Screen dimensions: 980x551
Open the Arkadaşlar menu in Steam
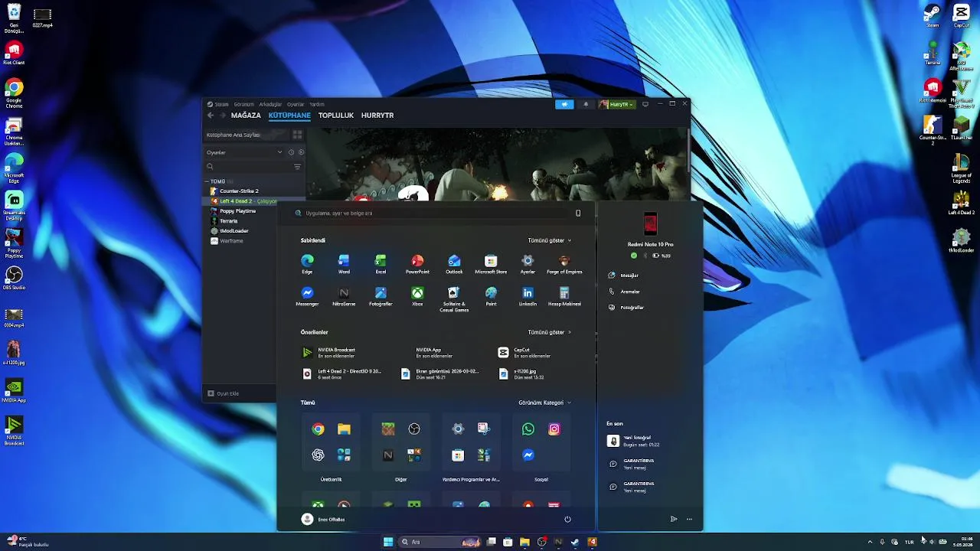tap(270, 104)
